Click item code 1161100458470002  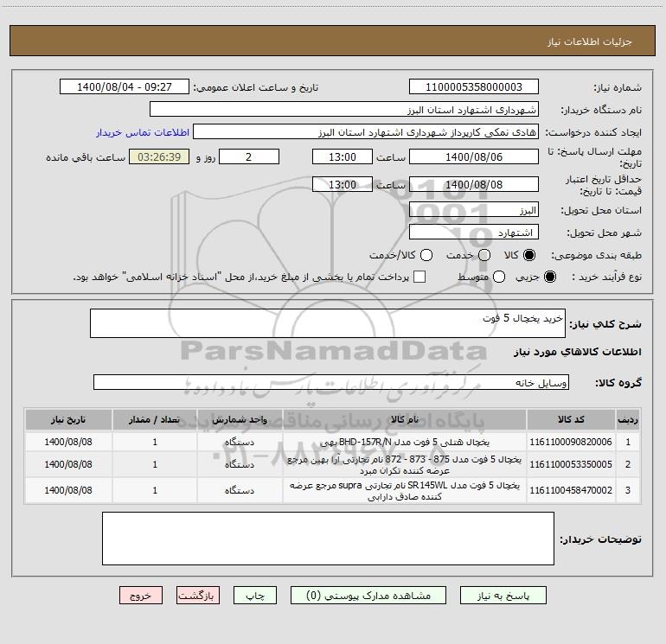[571, 490]
